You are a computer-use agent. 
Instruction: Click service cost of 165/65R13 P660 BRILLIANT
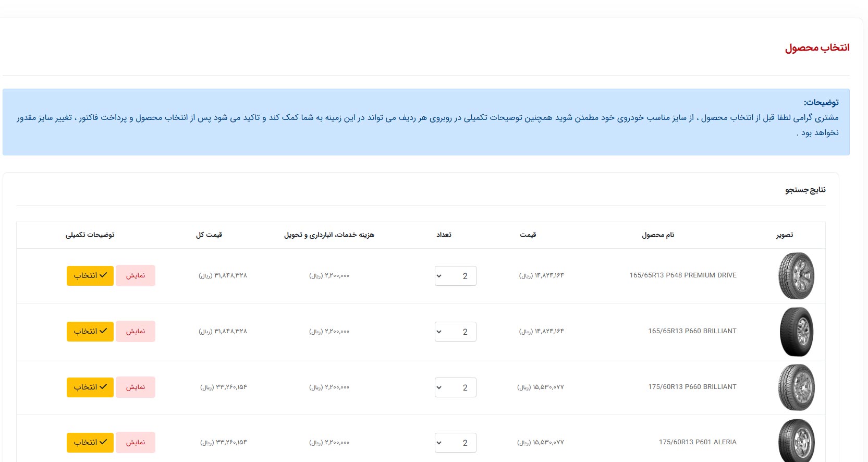coord(329,331)
